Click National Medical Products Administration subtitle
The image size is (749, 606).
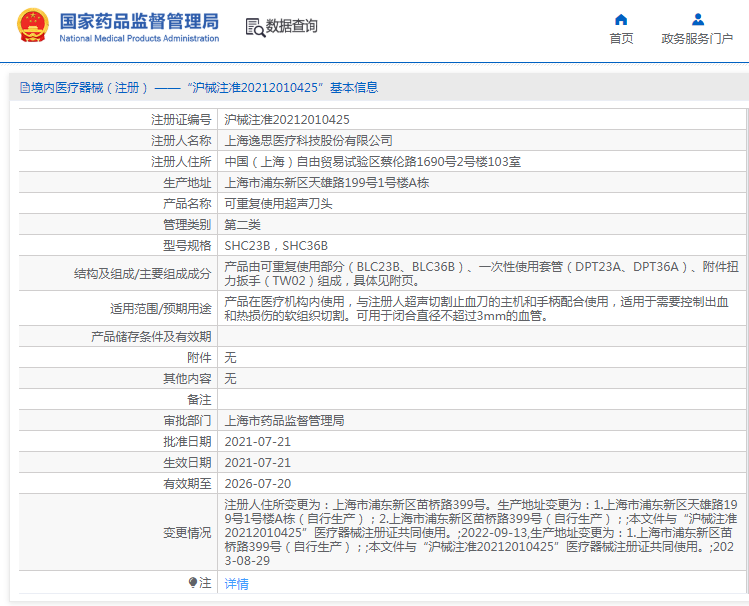click(x=139, y=38)
